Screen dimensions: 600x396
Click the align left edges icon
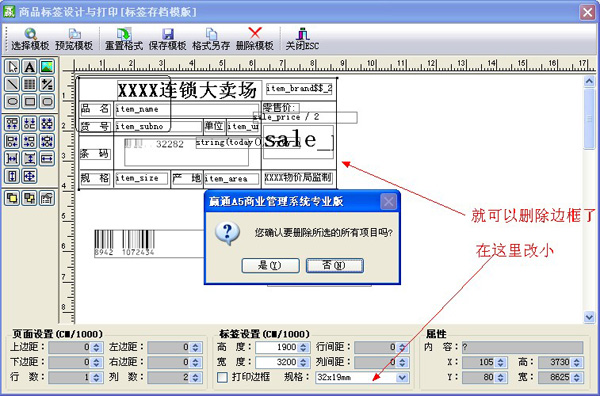click(12, 141)
